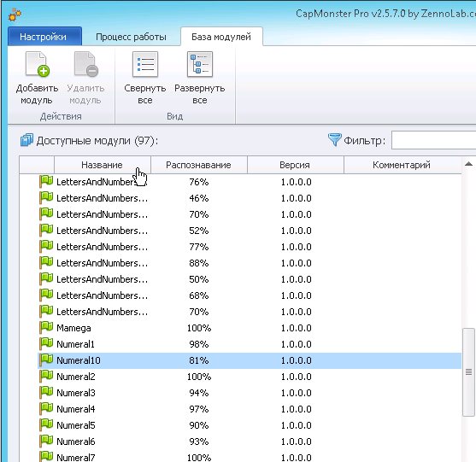
Task: Click the scrollbar up arrow
Action: click(468, 164)
